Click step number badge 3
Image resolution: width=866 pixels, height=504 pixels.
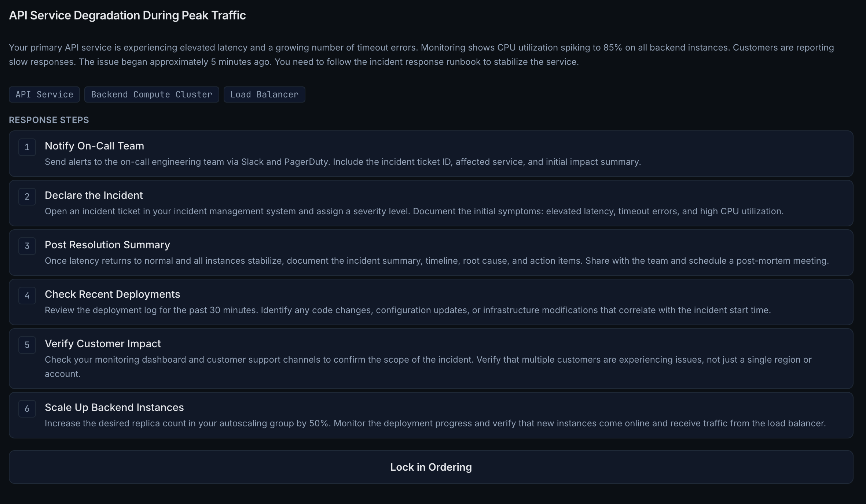27,246
